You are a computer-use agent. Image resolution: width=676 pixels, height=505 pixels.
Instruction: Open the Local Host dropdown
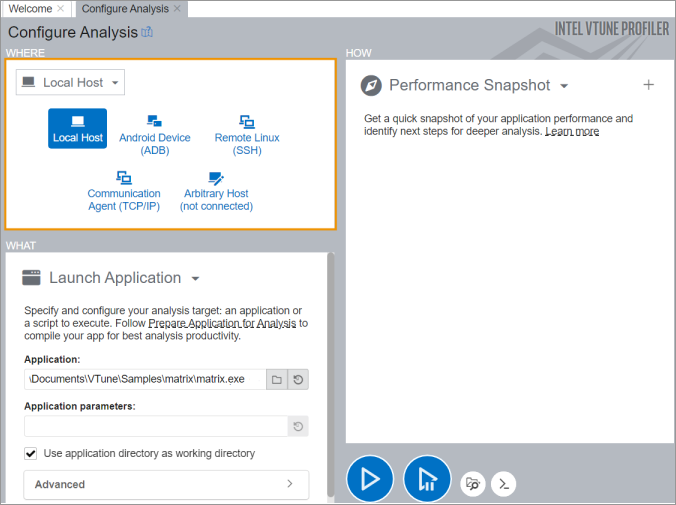(x=70, y=82)
